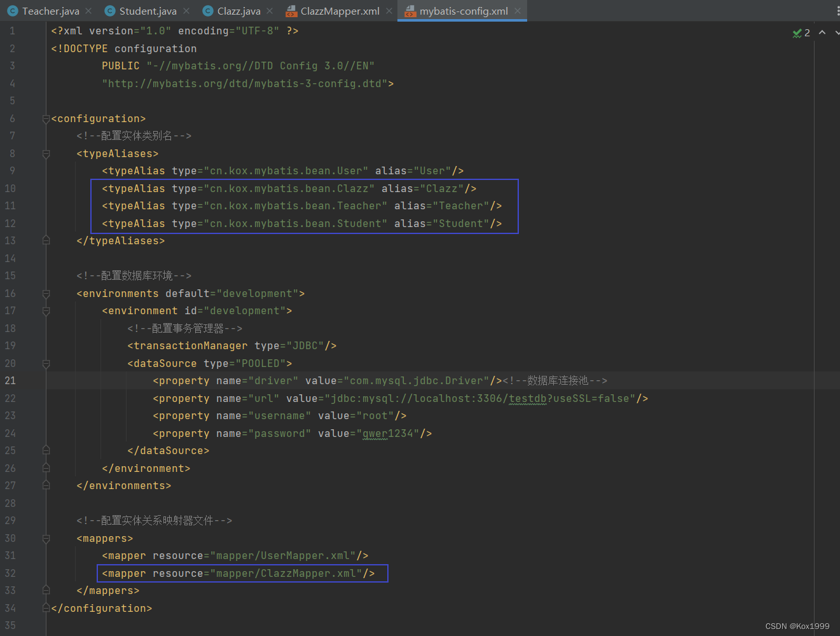Click the fold end marker at line 27
This screenshot has height=636, width=840.
click(x=46, y=485)
